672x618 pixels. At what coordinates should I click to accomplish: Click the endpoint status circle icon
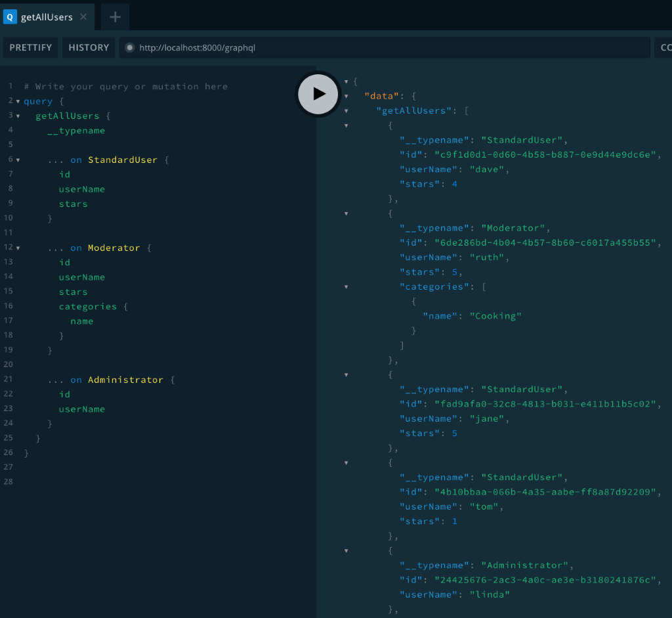pyautogui.click(x=130, y=47)
